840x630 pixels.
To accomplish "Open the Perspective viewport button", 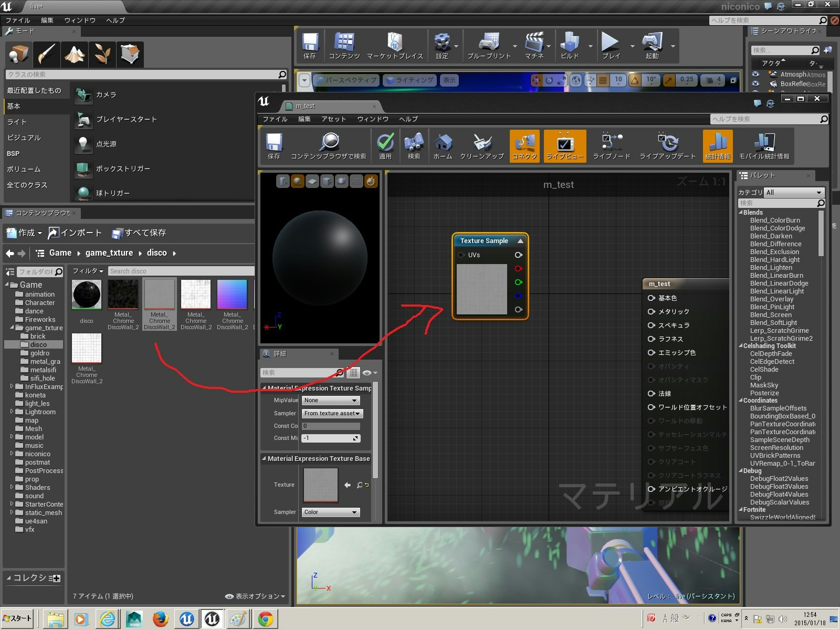I will click(346, 80).
